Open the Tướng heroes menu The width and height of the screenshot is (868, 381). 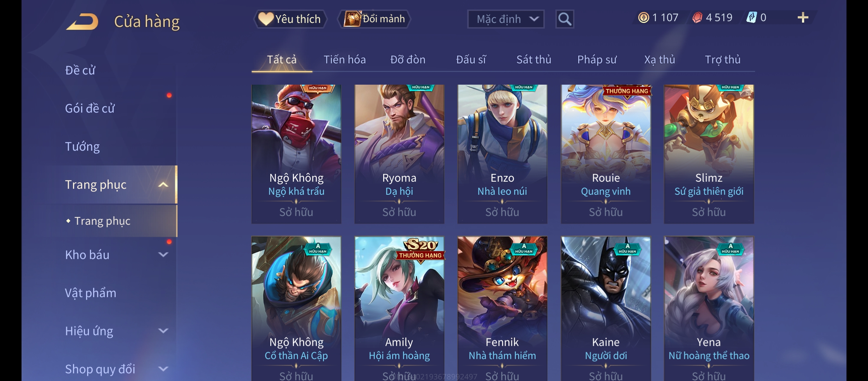82,146
